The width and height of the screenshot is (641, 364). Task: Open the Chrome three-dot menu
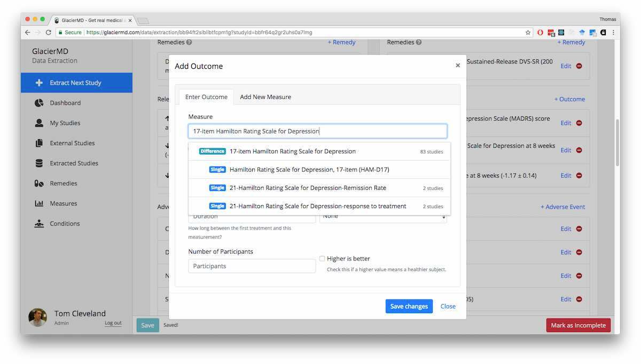click(x=613, y=33)
